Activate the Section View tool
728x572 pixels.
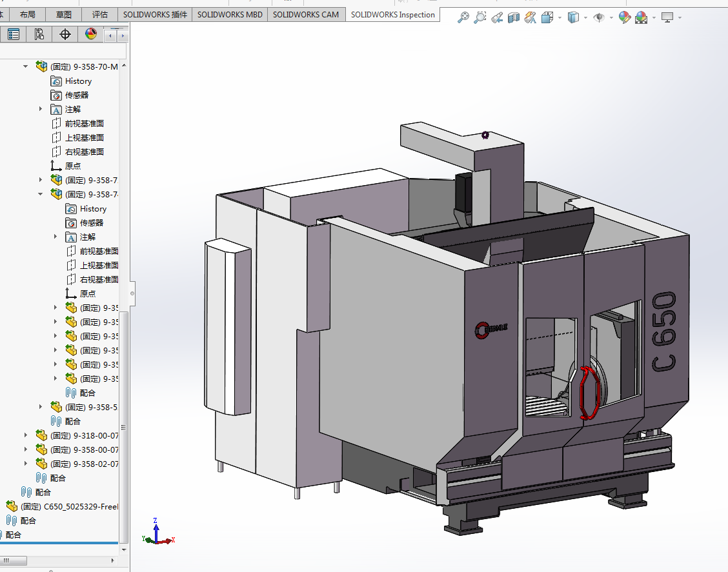(514, 17)
